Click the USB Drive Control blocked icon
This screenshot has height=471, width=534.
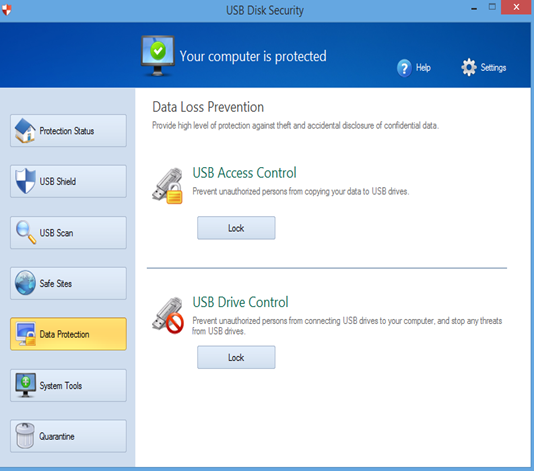coord(168,315)
